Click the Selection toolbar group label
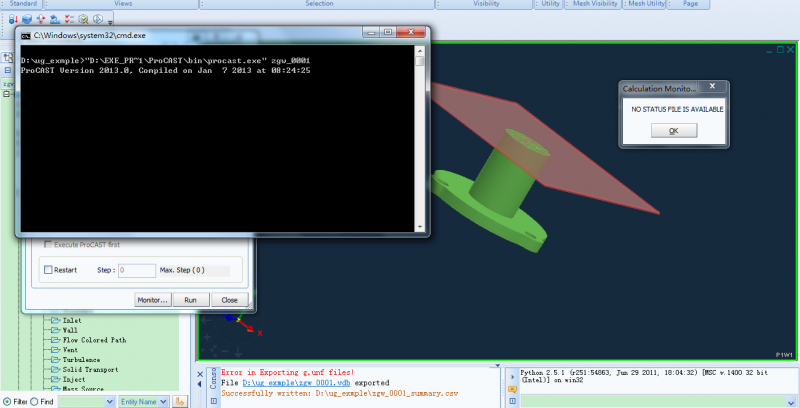 [x=319, y=4]
